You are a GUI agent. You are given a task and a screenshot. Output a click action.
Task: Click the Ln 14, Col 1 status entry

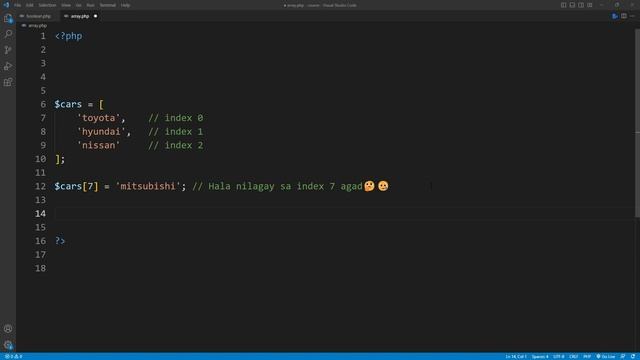(516, 356)
